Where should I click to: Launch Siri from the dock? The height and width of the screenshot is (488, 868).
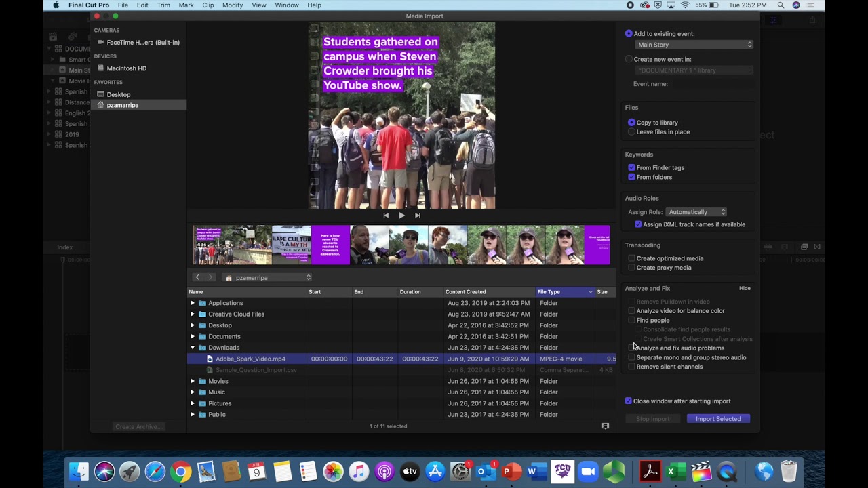pos(104,472)
